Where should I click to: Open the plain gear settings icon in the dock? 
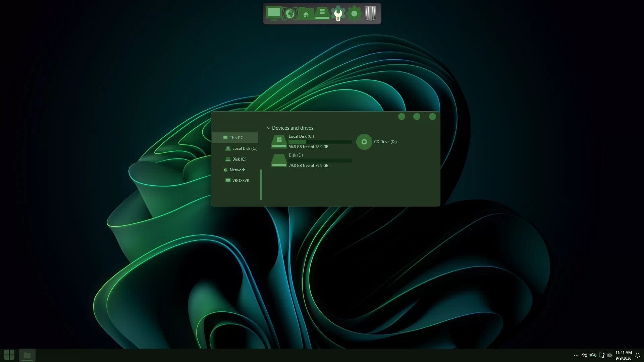click(354, 14)
